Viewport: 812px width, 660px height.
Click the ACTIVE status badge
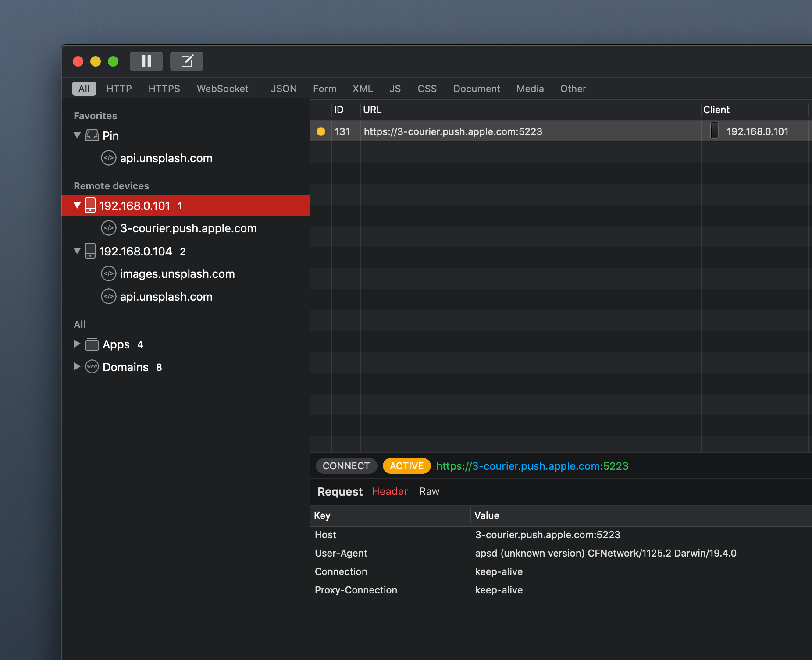click(x=406, y=466)
